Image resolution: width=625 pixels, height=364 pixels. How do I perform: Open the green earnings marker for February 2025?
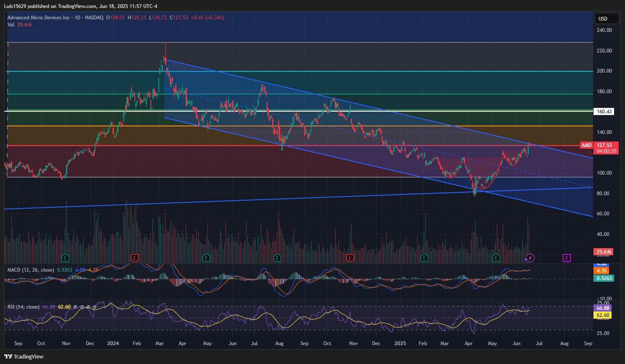click(x=424, y=257)
